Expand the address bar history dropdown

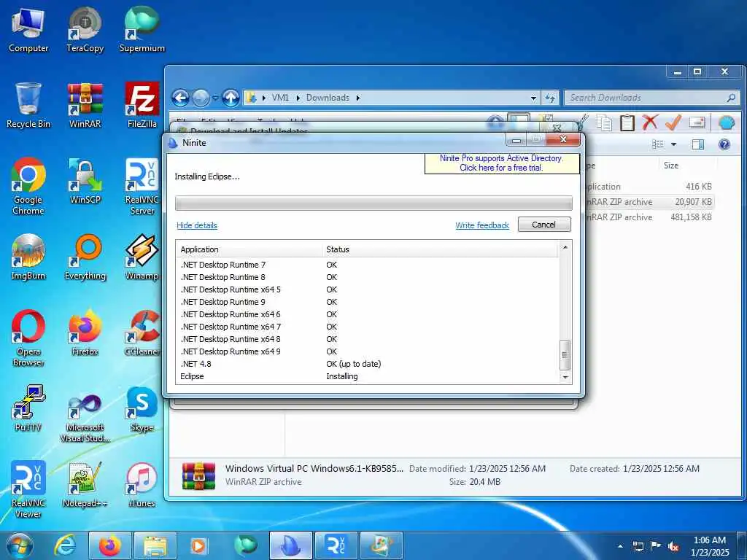point(533,98)
